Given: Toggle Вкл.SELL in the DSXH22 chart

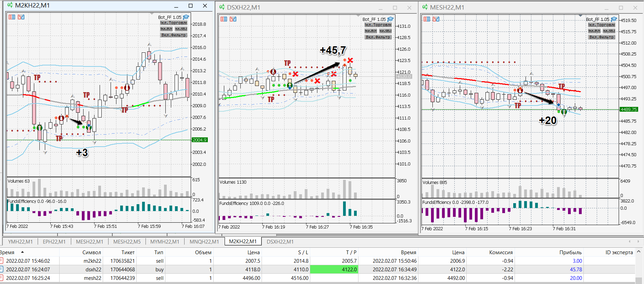Looking at the screenshot, I should point(385,31).
